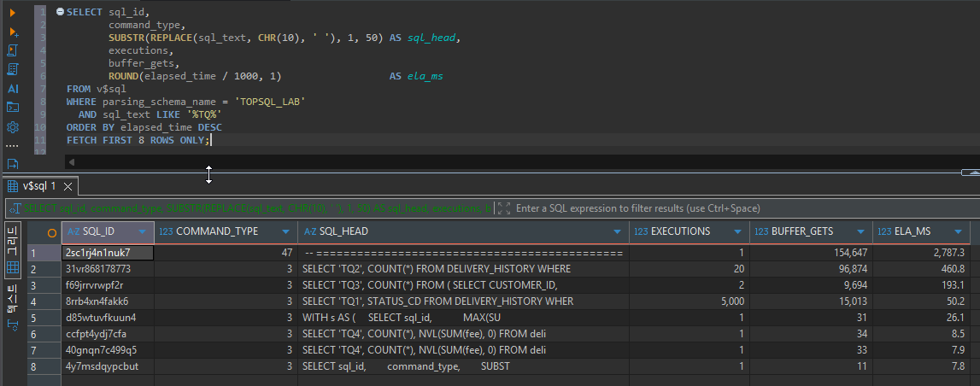Screen dimensions: 980x386
Task: Click the Explain execution plan icon
Action: click(x=13, y=68)
